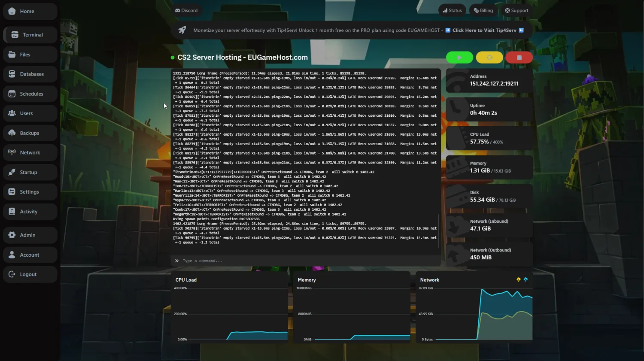Screen dimensions: 644x361
Task: Stop the server with red button
Action: (x=519, y=58)
